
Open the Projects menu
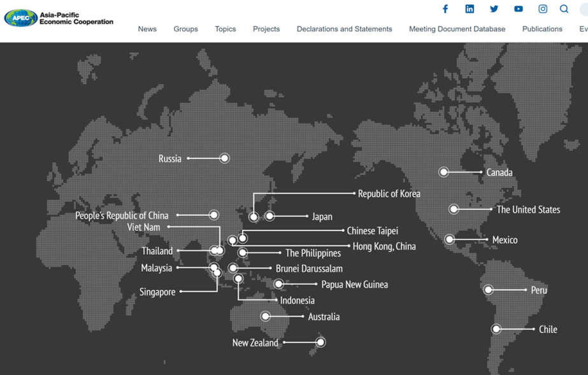(x=266, y=29)
